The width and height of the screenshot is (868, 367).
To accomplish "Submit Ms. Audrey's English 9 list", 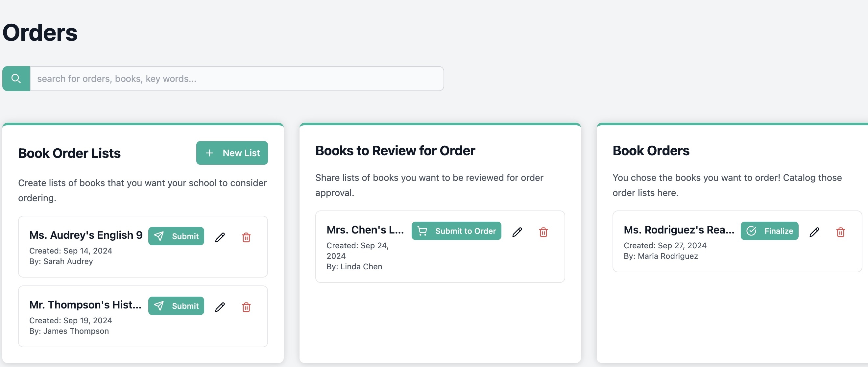I will (176, 236).
